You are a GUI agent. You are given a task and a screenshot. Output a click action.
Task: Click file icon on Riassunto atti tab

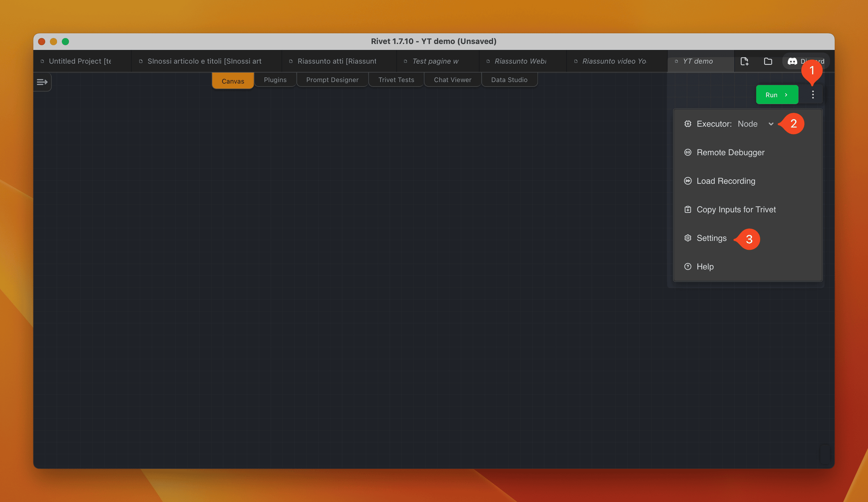point(291,61)
